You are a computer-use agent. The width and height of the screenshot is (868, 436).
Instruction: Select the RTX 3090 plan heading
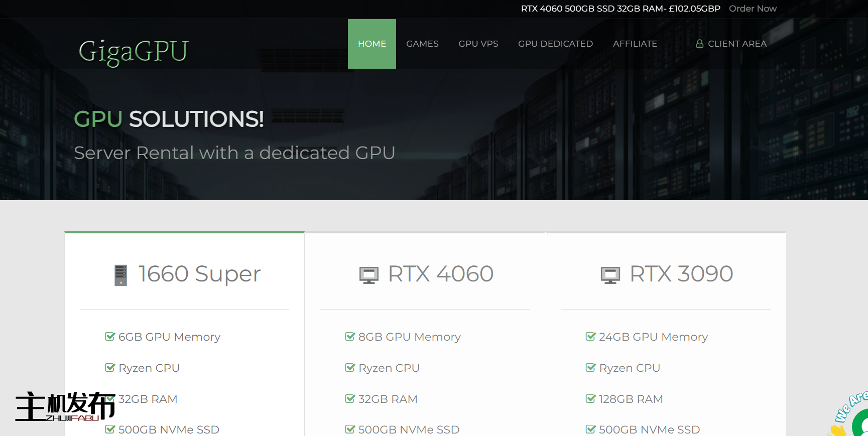(681, 274)
